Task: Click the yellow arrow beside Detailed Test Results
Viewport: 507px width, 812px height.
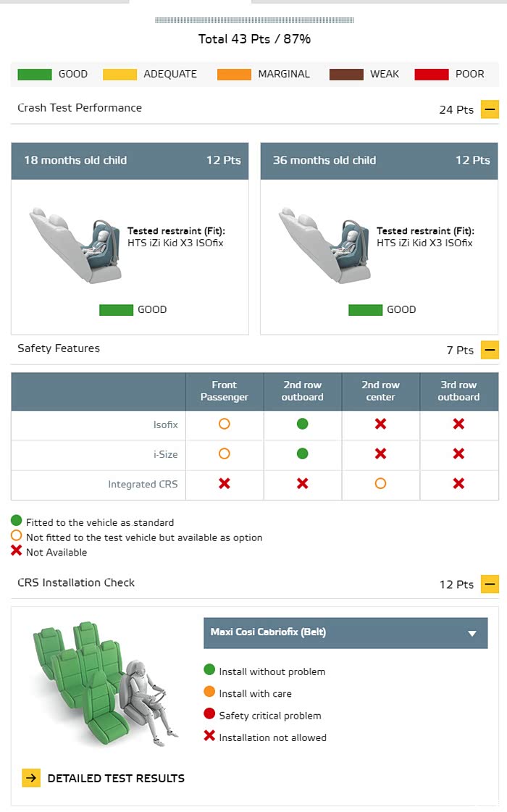Action: 31,778
